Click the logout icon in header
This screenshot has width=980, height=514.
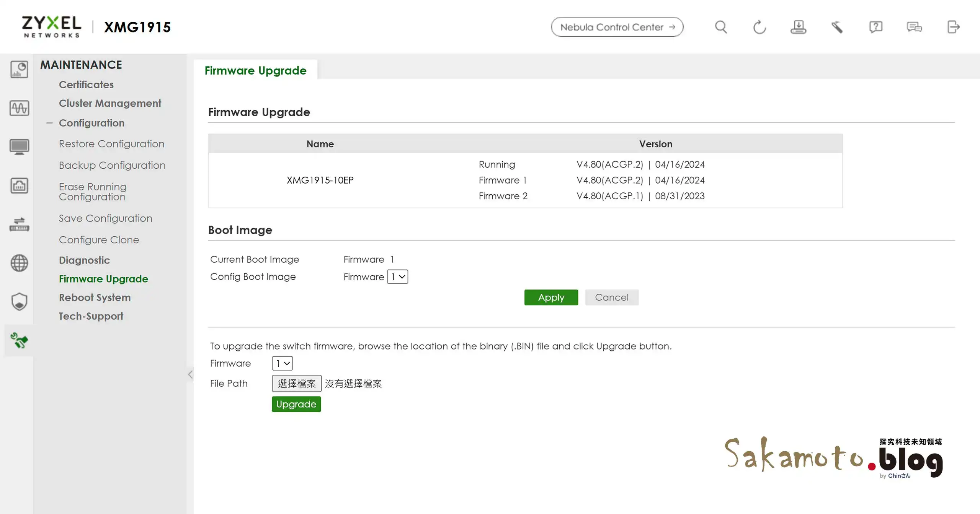coord(953,27)
